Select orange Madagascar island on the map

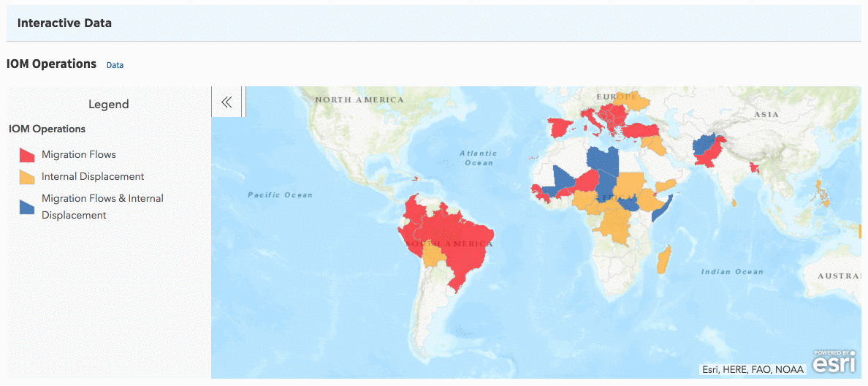[665, 260]
